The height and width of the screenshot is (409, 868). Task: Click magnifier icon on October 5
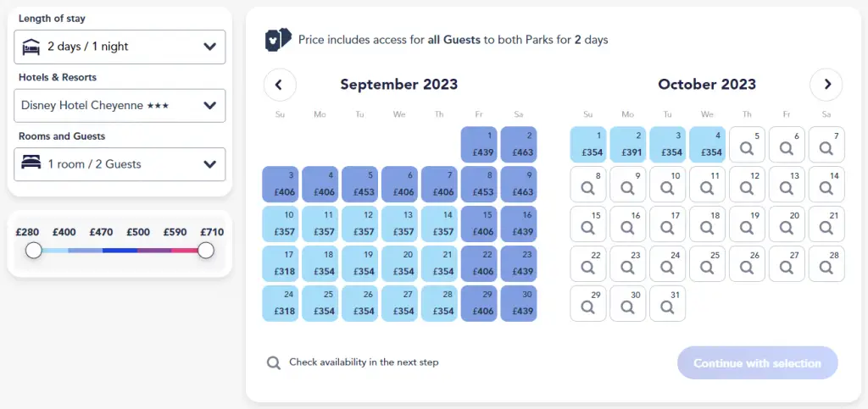747,149
